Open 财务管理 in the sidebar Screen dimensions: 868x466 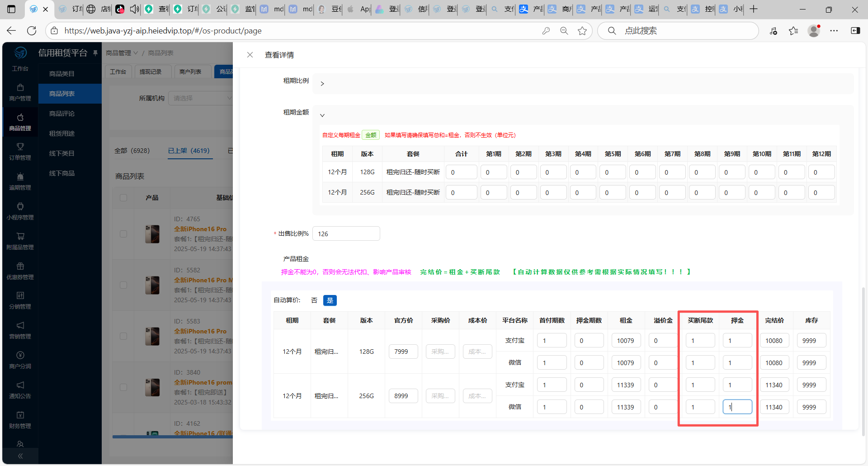point(20,420)
